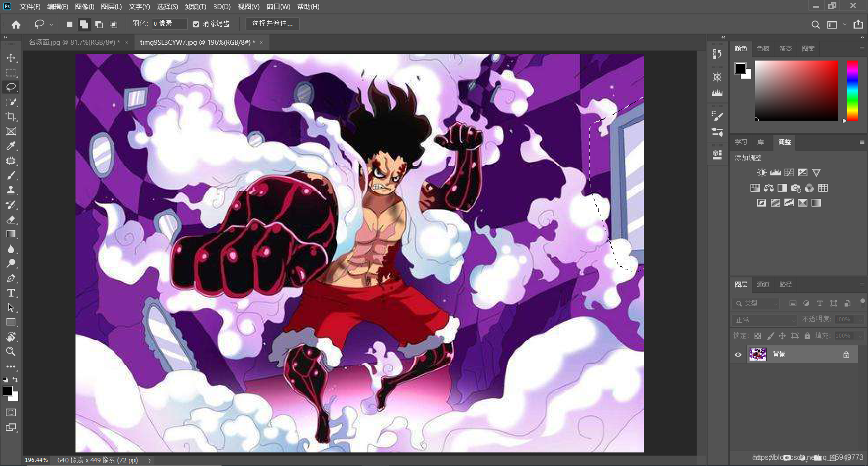Select the Quick Selection tool
The height and width of the screenshot is (466, 868).
[x=11, y=102]
